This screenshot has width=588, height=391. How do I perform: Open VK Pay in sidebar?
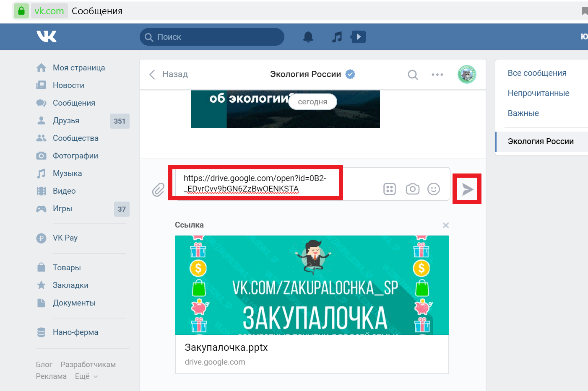coord(65,238)
